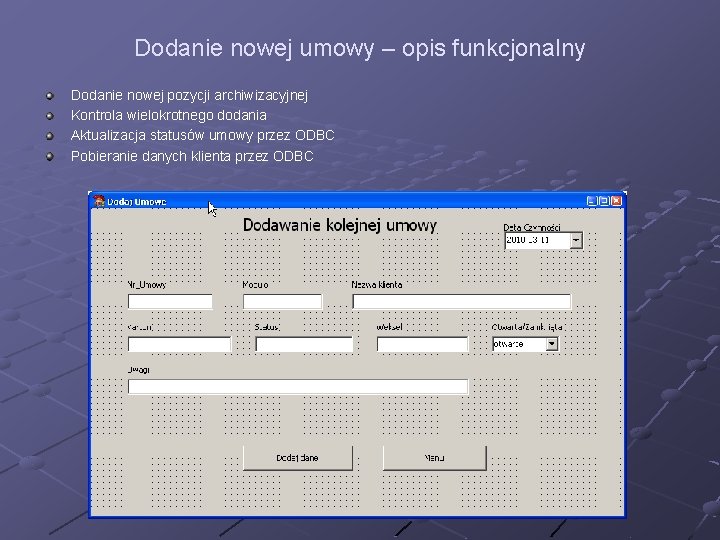720x540 pixels.
Task: Close the Dodaj Umowę window
Action: pos(617,201)
